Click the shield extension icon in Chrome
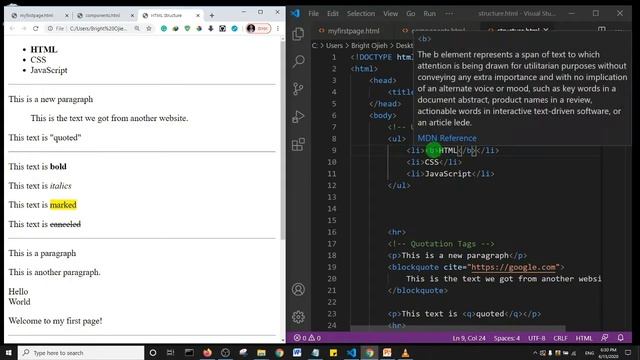 coord(187,28)
